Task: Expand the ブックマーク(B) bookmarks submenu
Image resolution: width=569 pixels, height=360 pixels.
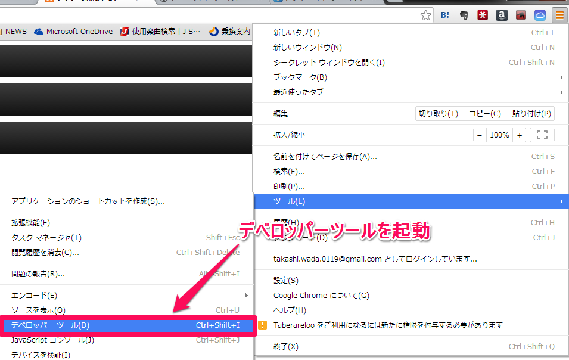Action: [411, 77]
